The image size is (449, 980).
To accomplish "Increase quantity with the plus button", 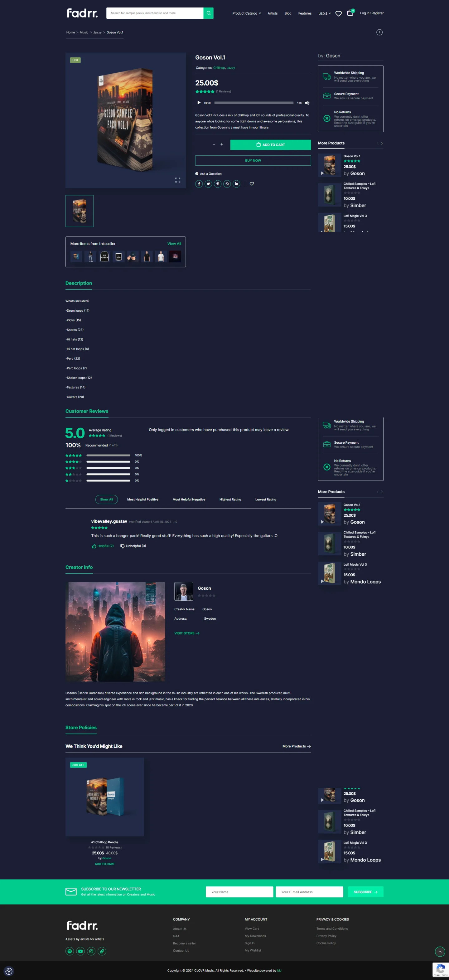I will pyautogui.click(x=222, y=144).
